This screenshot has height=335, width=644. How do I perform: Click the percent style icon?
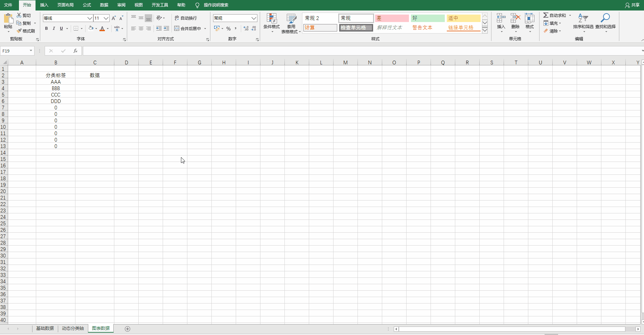click(x=229, y=28)
